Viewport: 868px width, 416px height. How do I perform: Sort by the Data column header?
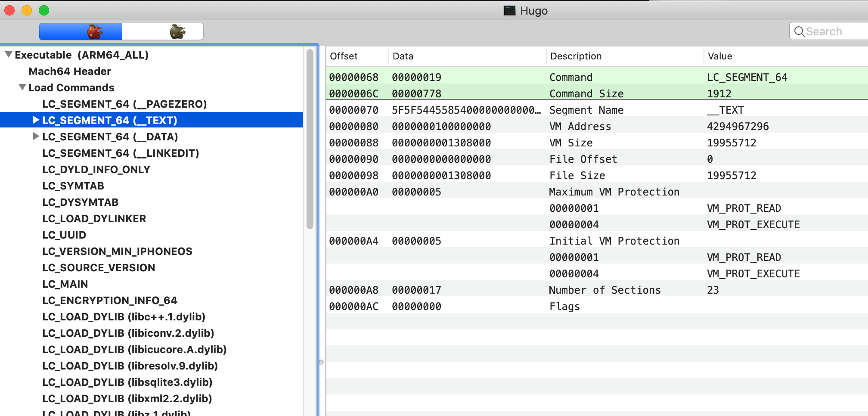point(468,56)
